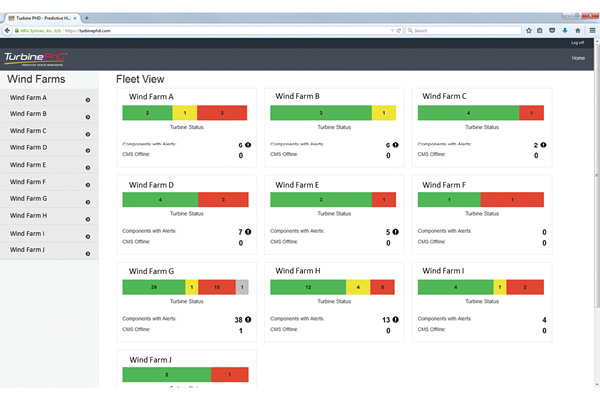Click Wind Farm H alerts count 13
This screenshot has width=600, height=400.
point(386,320)
